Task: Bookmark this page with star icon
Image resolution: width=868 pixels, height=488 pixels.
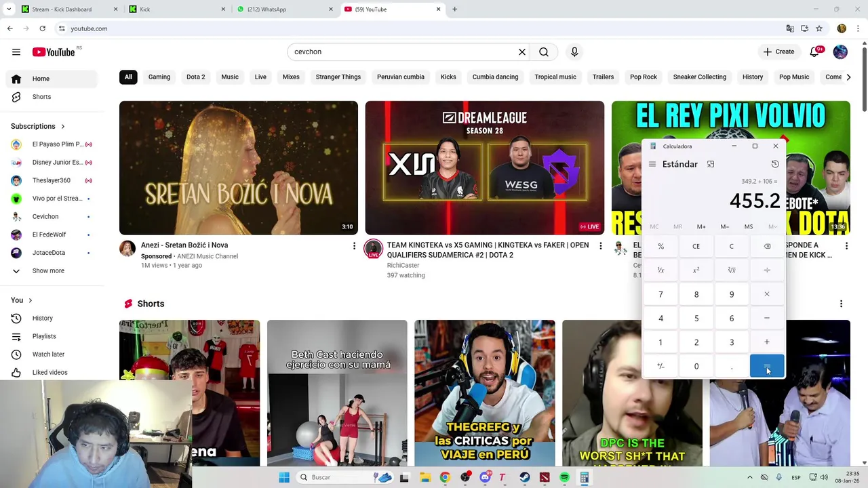Action: (819, 28)
